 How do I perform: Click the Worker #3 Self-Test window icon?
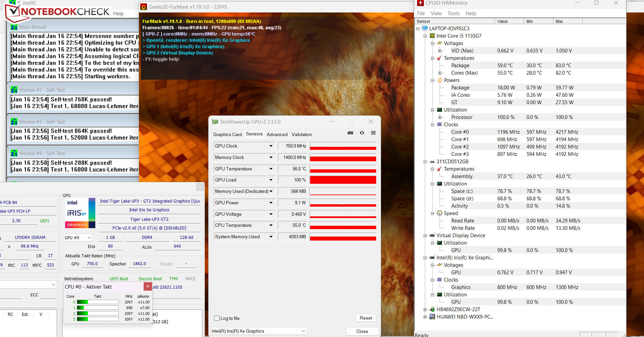tap(14, 122)
